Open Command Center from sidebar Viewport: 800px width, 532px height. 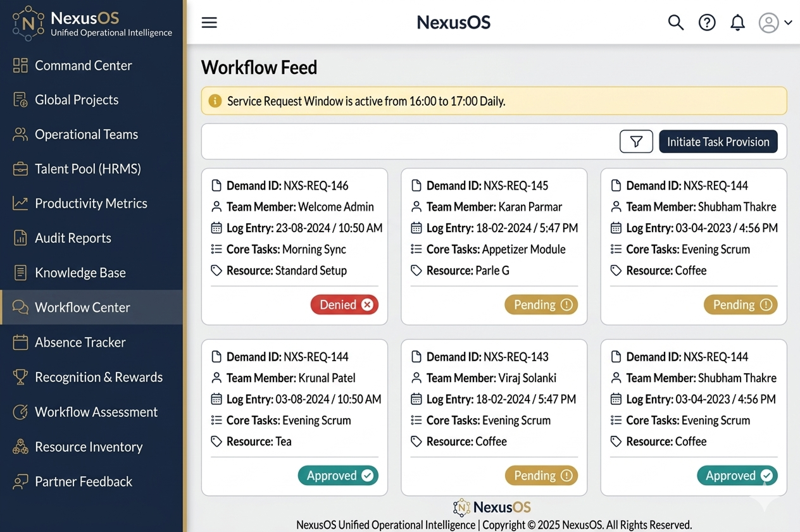coord(83,65)
